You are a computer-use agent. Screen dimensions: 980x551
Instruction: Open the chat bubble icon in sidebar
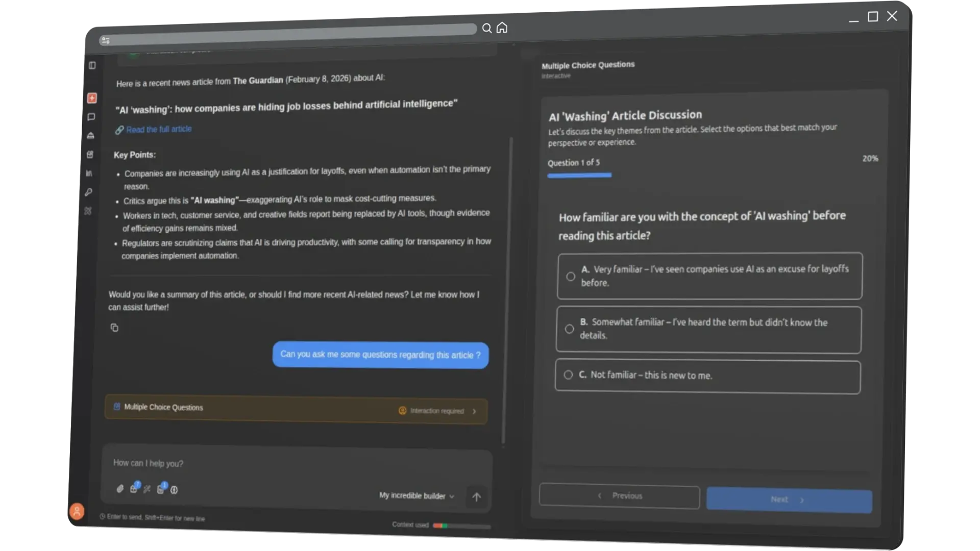[92, 117]
